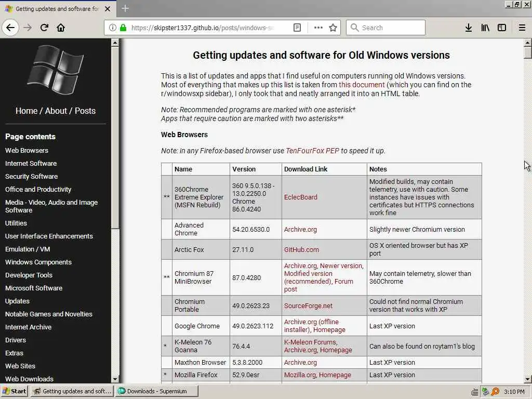Click the Windows logo in sidebar
The width and height of the screenshot is (532, 399).
[56, 70]
